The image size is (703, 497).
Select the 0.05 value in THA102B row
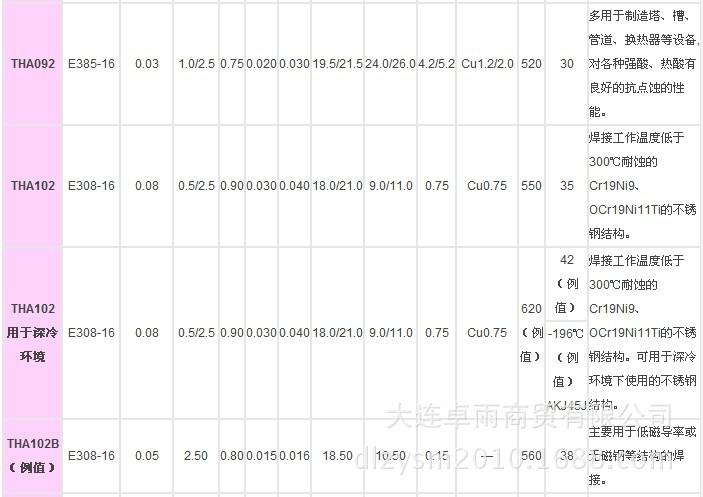[147, 456]
